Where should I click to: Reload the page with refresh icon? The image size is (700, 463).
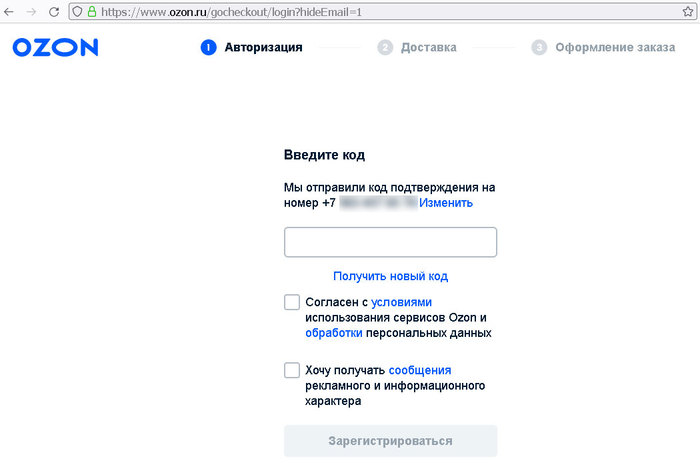[x=54, y=12]
